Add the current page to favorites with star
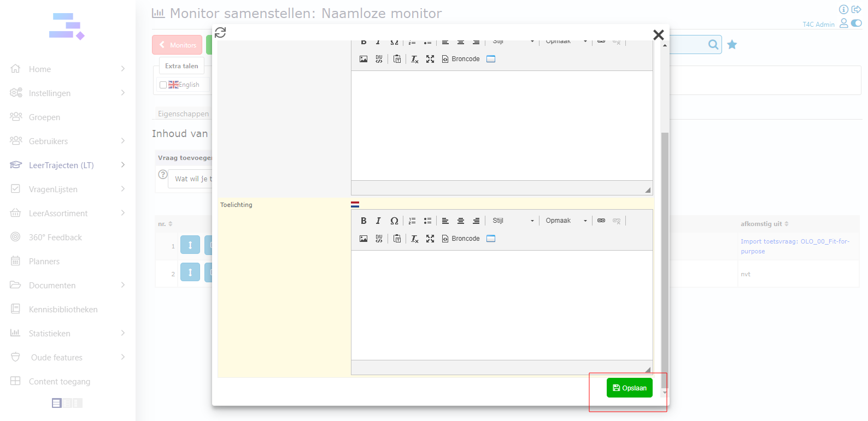This screenshot has width=868, height=421. pyautogui.click(x=732, y=45)
